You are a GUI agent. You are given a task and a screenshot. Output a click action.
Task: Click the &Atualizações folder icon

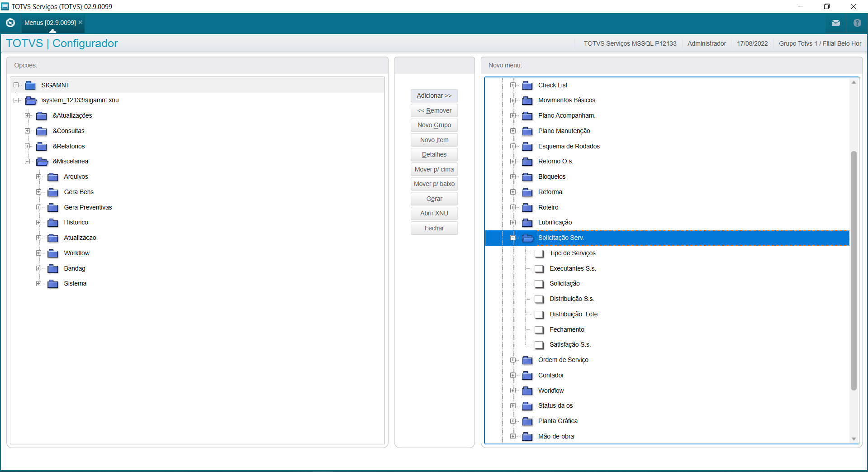click(x=42, y=116)
